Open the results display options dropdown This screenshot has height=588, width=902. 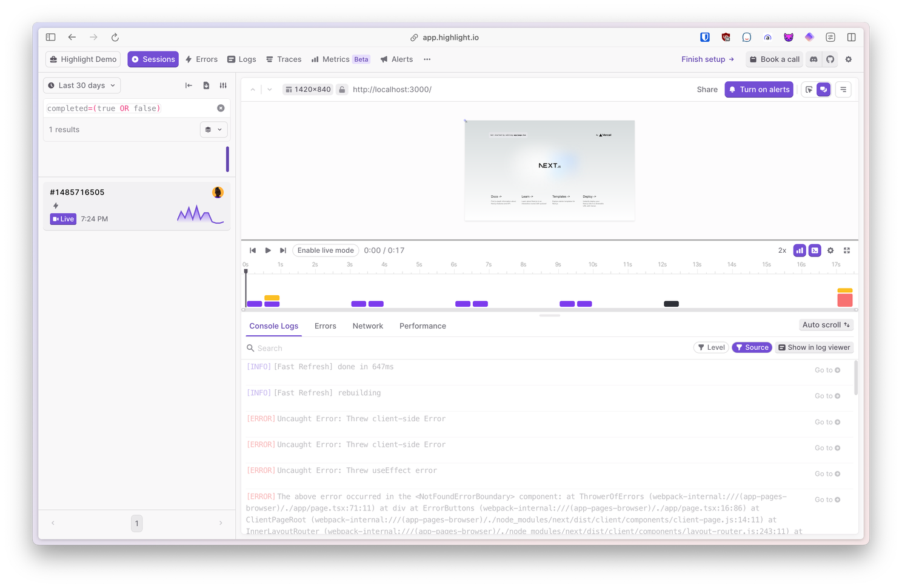[x=213, y=130]
